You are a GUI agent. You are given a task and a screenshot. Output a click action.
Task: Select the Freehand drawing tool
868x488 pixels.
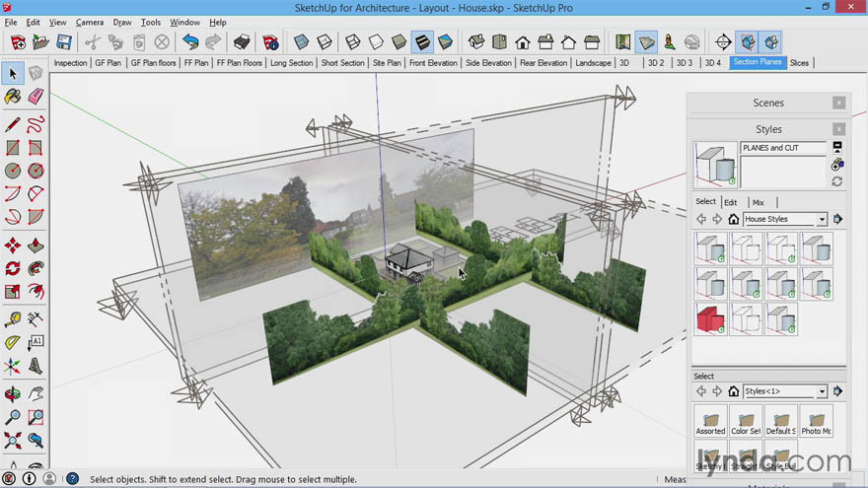click(x=36, y=124)
